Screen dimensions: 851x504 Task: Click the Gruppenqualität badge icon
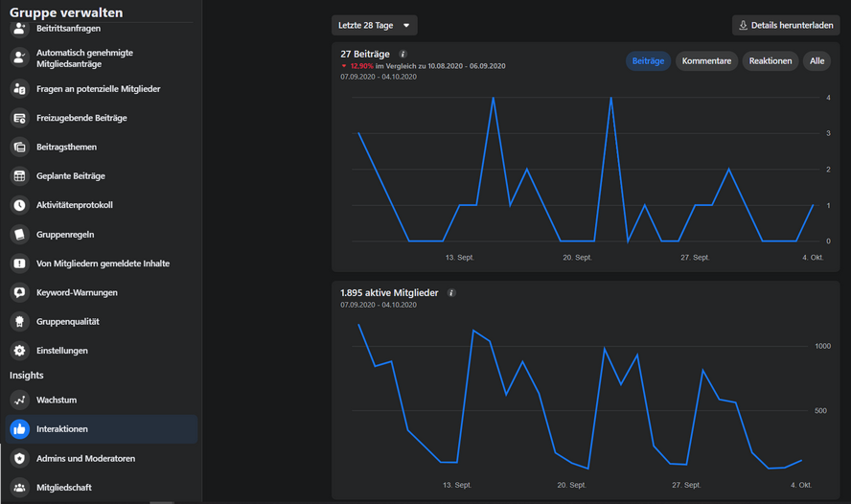pos(19,322)
